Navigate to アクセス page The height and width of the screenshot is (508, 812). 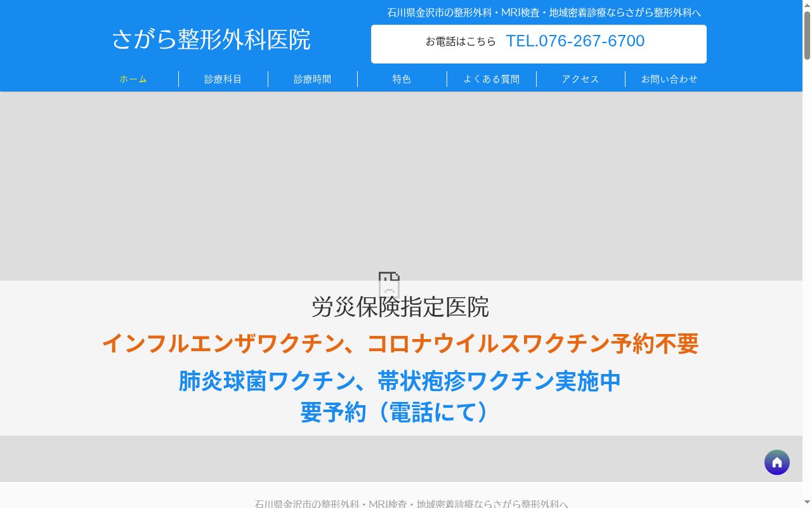(x=580, y=79)
